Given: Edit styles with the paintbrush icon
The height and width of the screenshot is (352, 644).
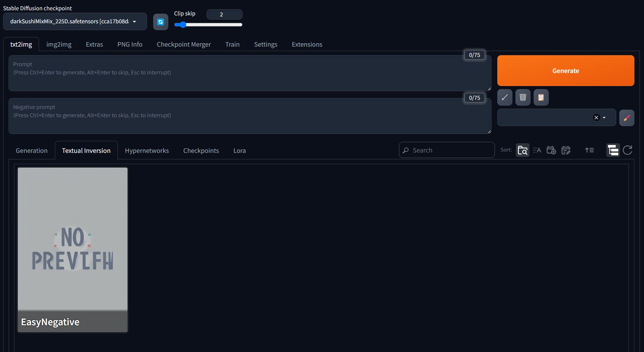Looking at the screenshot, I should pos(627,118).
